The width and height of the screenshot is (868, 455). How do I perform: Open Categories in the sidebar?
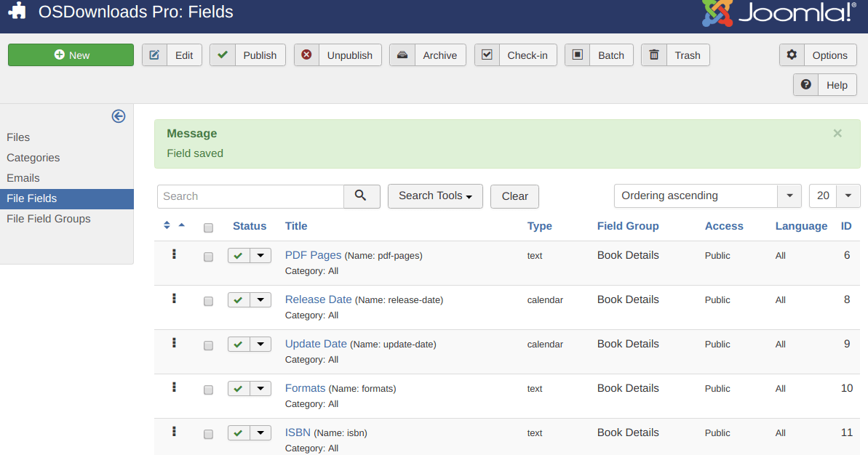click(33, 158)
